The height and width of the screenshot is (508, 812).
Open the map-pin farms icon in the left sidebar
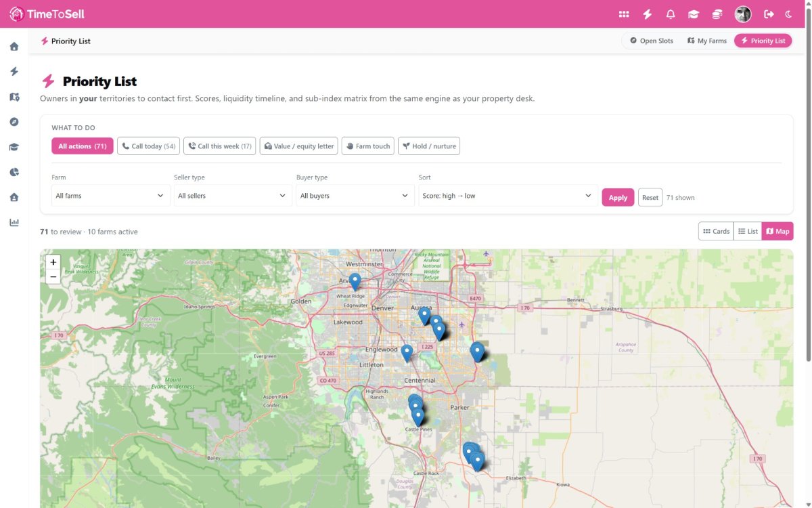pyautogui.click(x=14, y=97)
